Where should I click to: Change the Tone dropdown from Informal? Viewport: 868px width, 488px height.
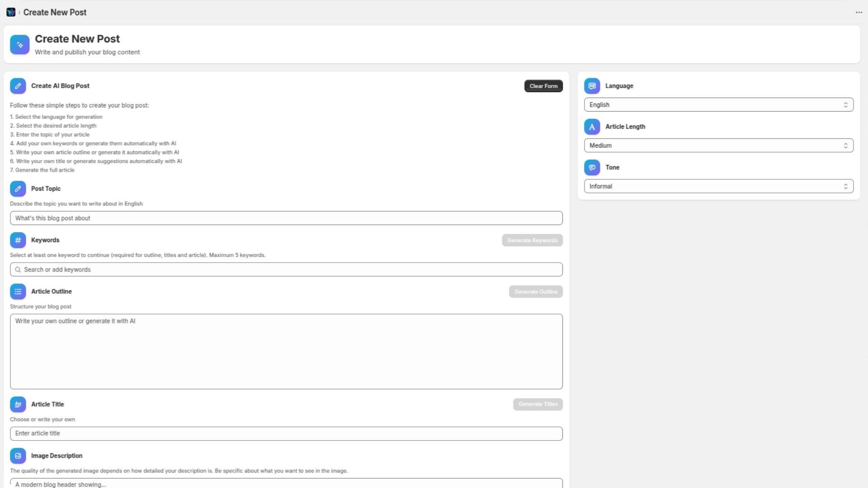click(x=718, y=186)
